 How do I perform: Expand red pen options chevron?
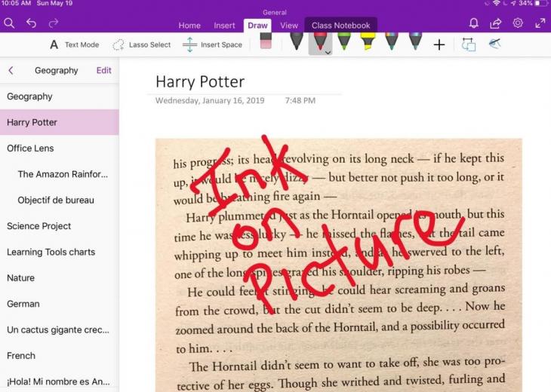pos(328,53)
